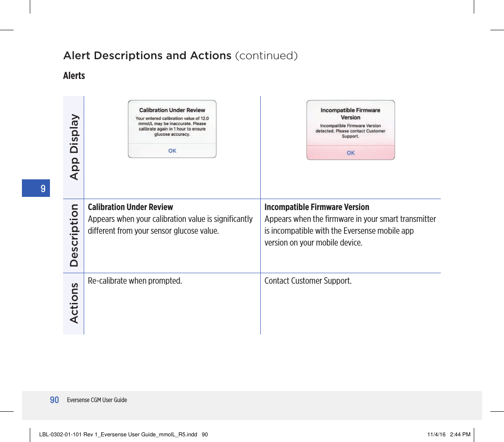
Task: Click the bold 'Incompatible Firmware Version' description heading
Action: tap(316, 207)
